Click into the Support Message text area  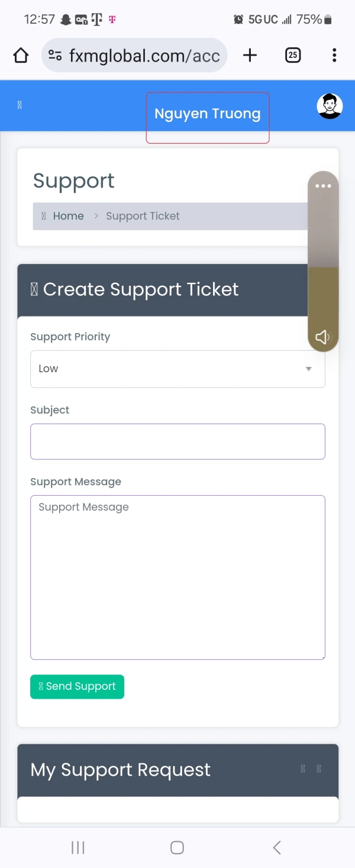[177, 577]
